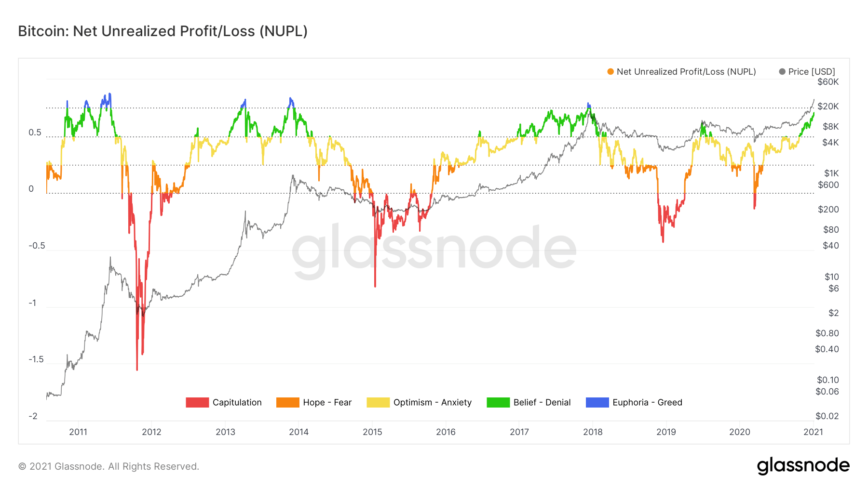Screen dimensions: 868x488
Task: Select the Hope - Fear legend label
Action: (327, 402)
